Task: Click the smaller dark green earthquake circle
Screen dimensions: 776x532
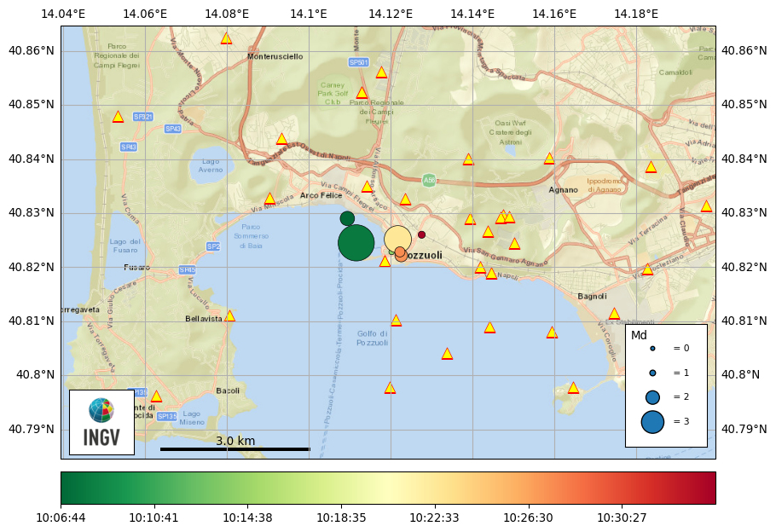Action: coord(347,218)
